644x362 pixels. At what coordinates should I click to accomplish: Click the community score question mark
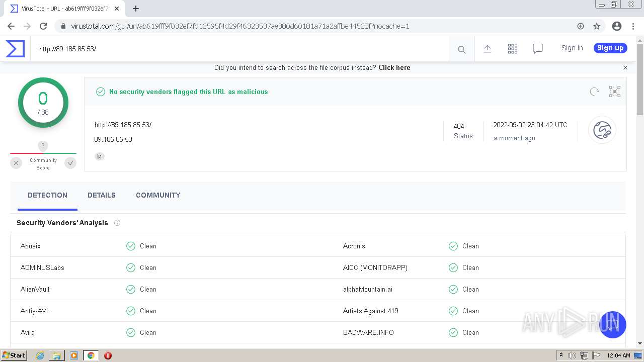tap(43, 146)
